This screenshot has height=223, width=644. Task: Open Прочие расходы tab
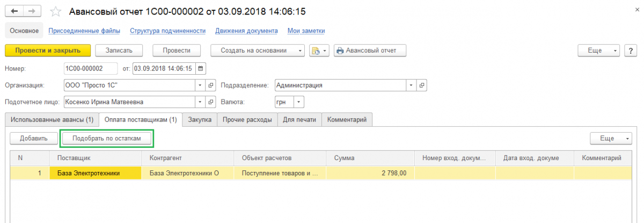coord(247,119)
